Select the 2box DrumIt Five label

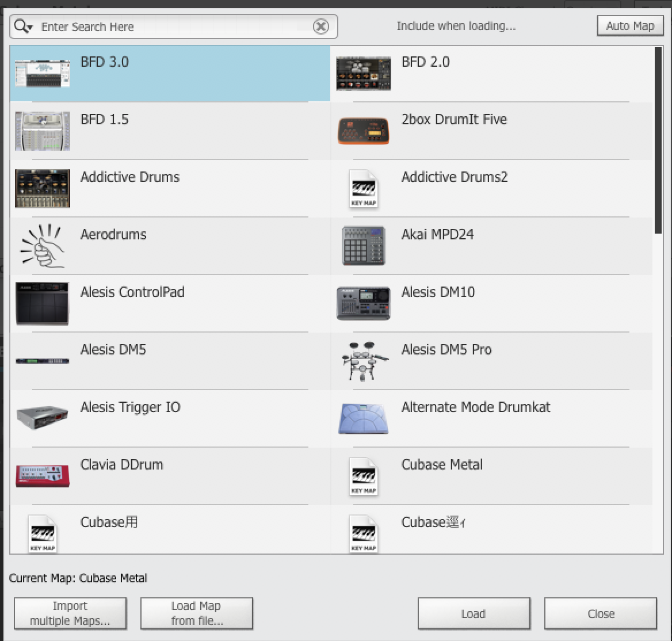click(x=455, y=119)
